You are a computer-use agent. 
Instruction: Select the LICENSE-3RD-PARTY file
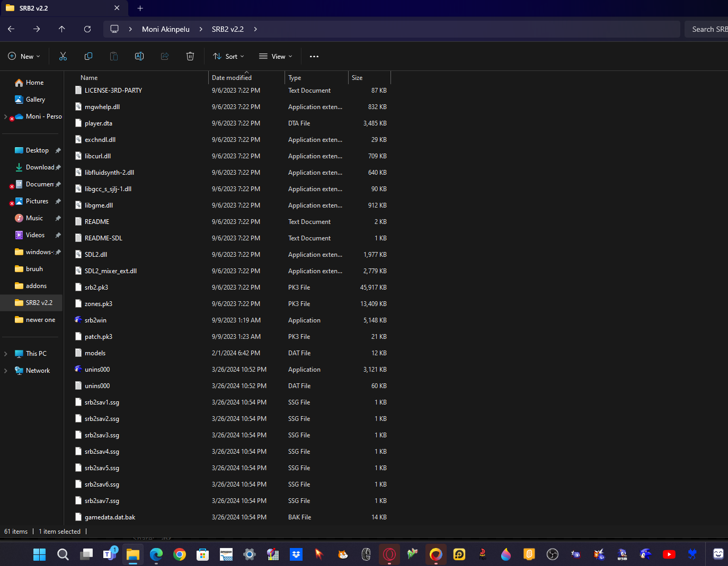[x=232, y=91]
